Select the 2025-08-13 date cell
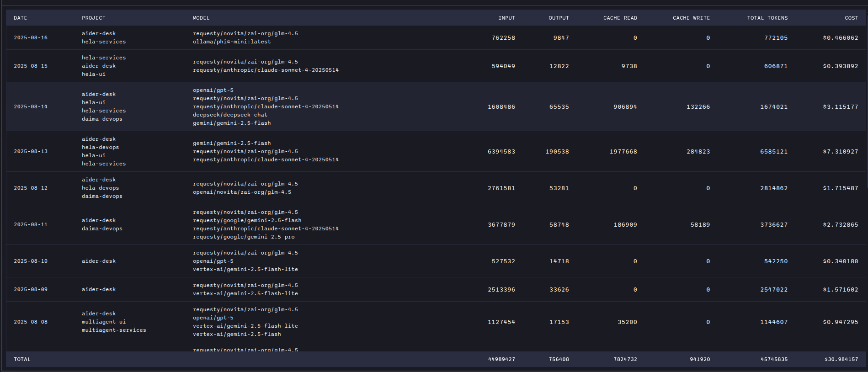 click(x=31, y=151)
